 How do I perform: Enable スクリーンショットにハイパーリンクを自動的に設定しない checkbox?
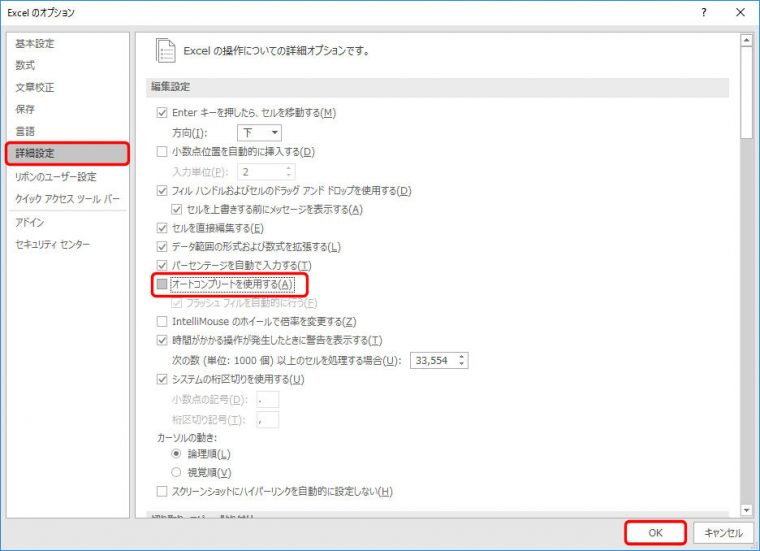pos(162,492)
